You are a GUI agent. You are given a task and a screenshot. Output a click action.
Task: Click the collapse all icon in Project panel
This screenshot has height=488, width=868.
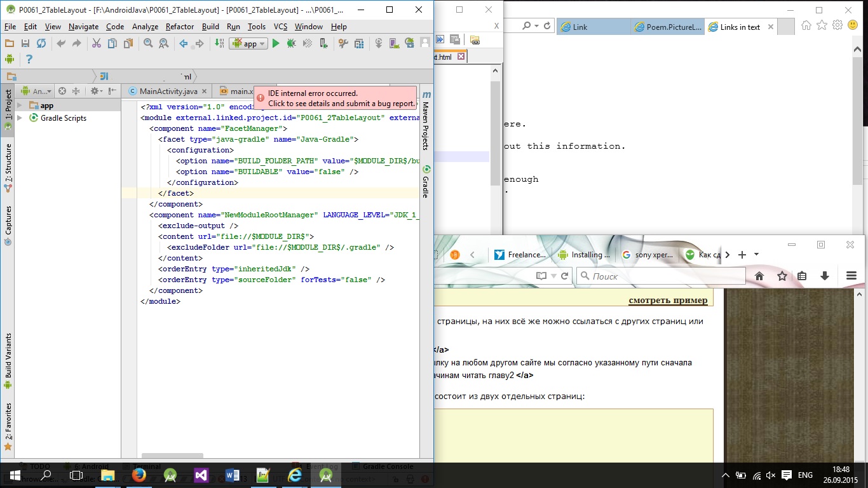[x=76, y=91]
